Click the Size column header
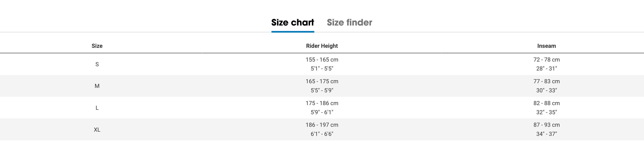 coord(97,46)
